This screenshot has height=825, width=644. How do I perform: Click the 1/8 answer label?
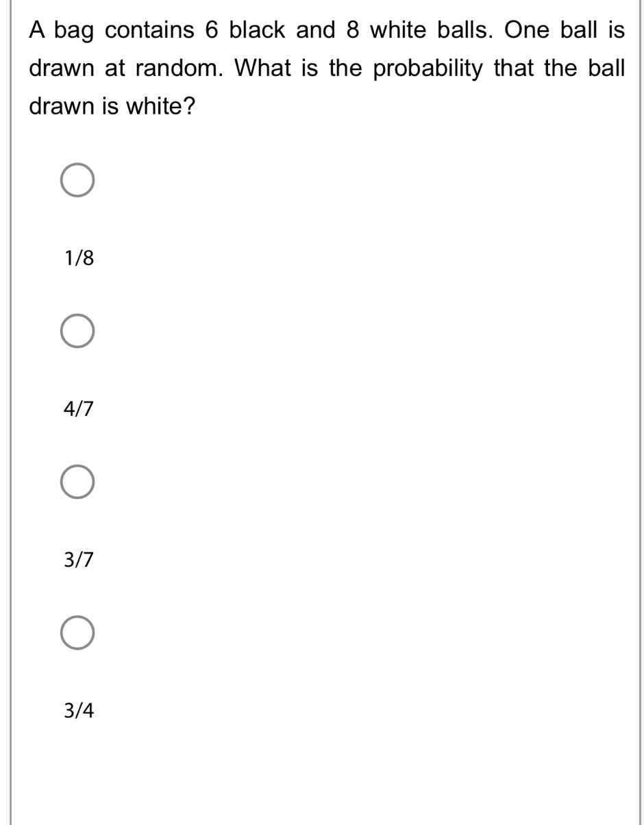79,258
